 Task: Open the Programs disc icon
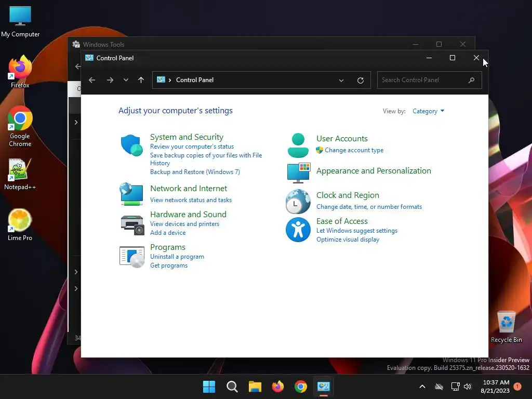click(x=132, y=257)
